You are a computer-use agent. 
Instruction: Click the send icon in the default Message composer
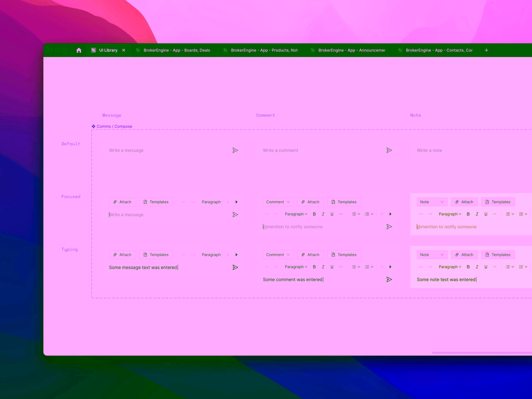(x=235, y=150)
